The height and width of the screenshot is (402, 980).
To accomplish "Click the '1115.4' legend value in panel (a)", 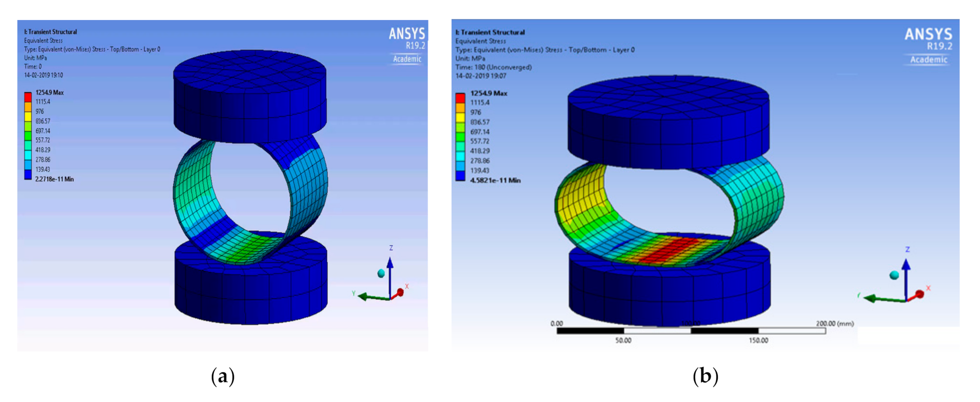I will tap(43, 102).
